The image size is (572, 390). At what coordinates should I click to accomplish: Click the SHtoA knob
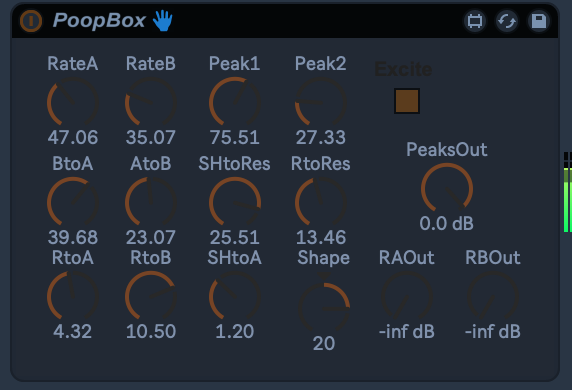pyautogui.click(x=235, y=296)
